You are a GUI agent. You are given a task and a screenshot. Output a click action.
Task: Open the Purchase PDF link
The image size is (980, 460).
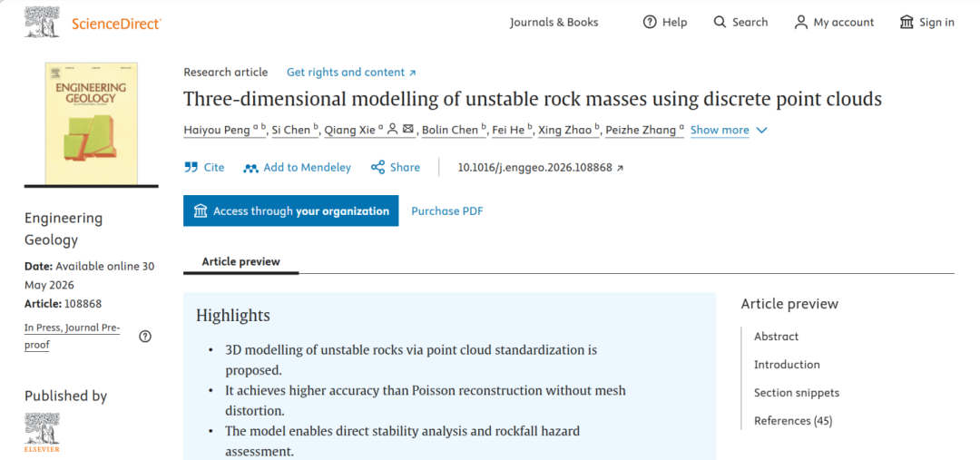[446, 211]
